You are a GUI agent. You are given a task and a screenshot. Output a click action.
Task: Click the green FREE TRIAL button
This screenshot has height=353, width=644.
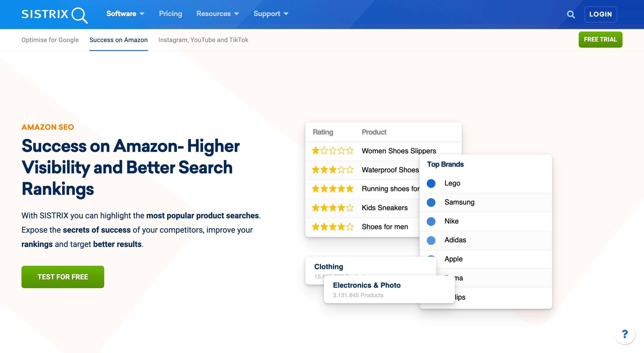(600, 40)
